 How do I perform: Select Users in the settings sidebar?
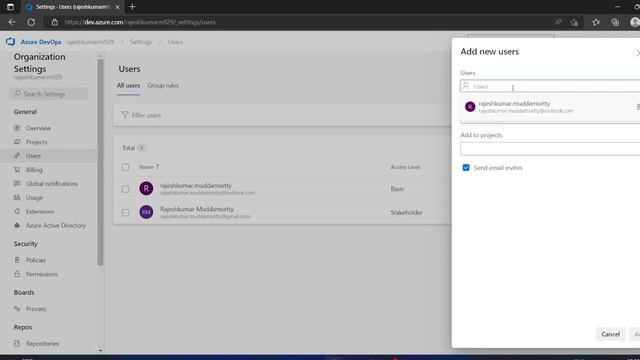[x=33, y=156]
